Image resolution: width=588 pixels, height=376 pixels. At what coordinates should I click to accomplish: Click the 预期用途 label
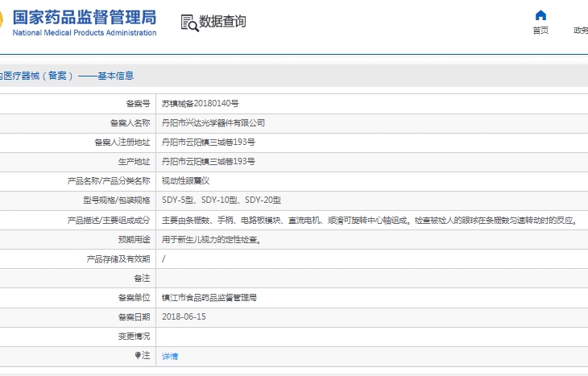pos(135,240)
